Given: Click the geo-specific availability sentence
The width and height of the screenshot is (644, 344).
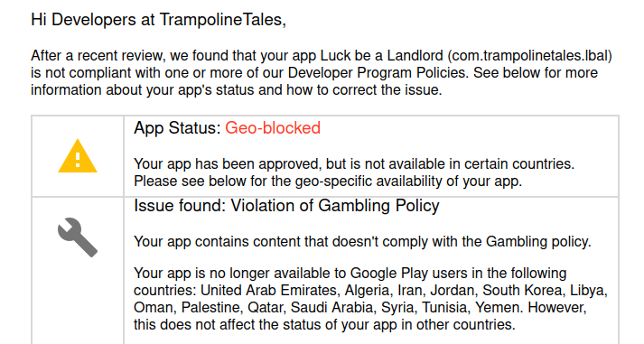Looking at the screenshot, I should [x=328, y=181].
